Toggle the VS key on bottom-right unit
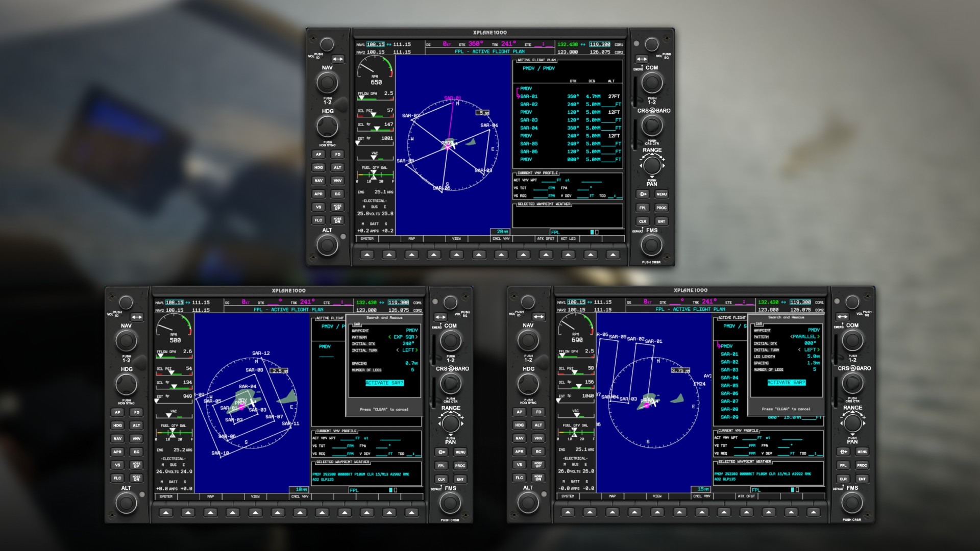This screenshot has height=551, width=980. coord(519,465)
